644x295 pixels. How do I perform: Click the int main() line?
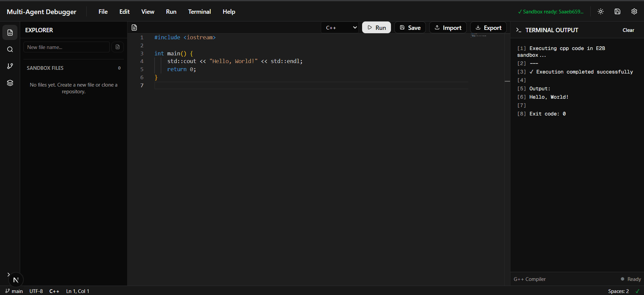tap(174, 53)
